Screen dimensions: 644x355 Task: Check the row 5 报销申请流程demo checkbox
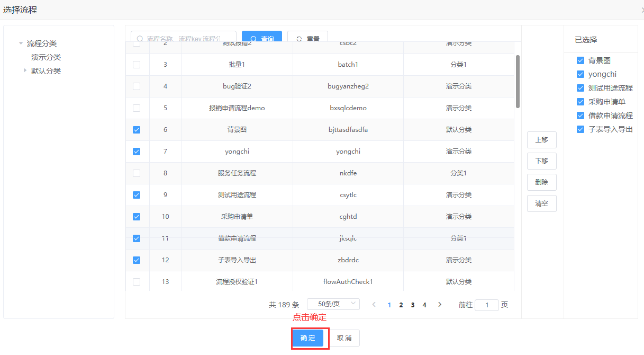coord(137,108)
